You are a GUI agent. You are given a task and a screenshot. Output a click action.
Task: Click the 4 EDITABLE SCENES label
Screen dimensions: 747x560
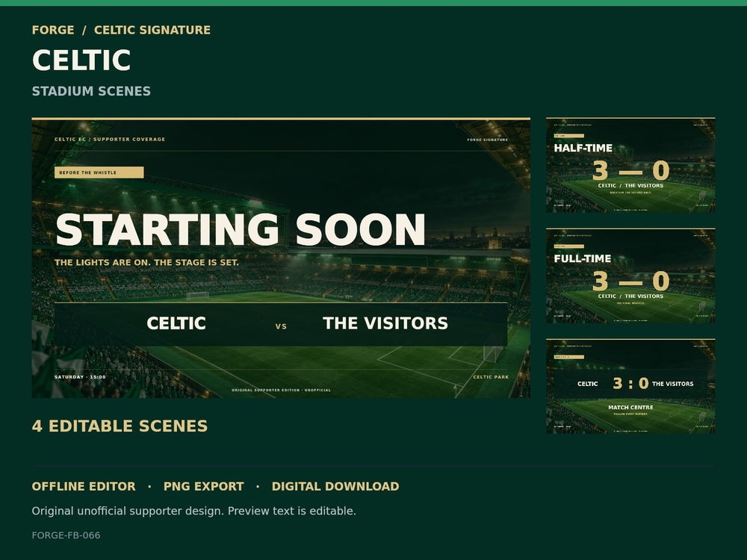tap(120, 426)
